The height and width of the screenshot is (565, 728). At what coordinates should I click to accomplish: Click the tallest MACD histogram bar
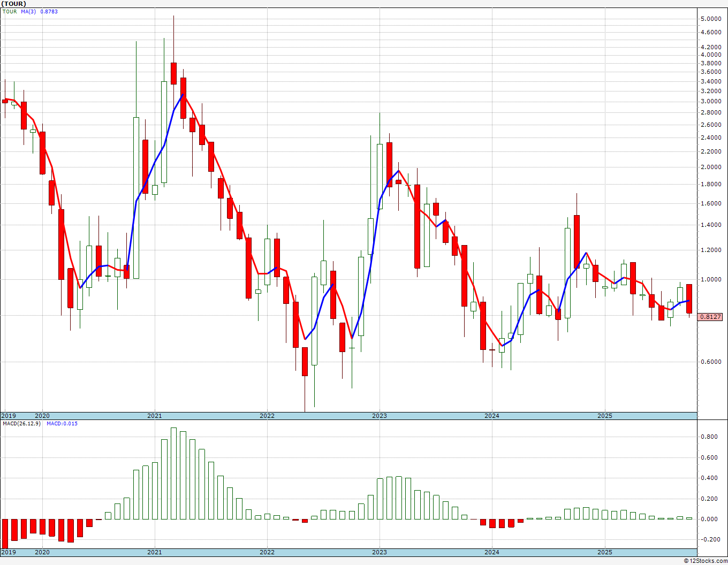click(173, 474)
